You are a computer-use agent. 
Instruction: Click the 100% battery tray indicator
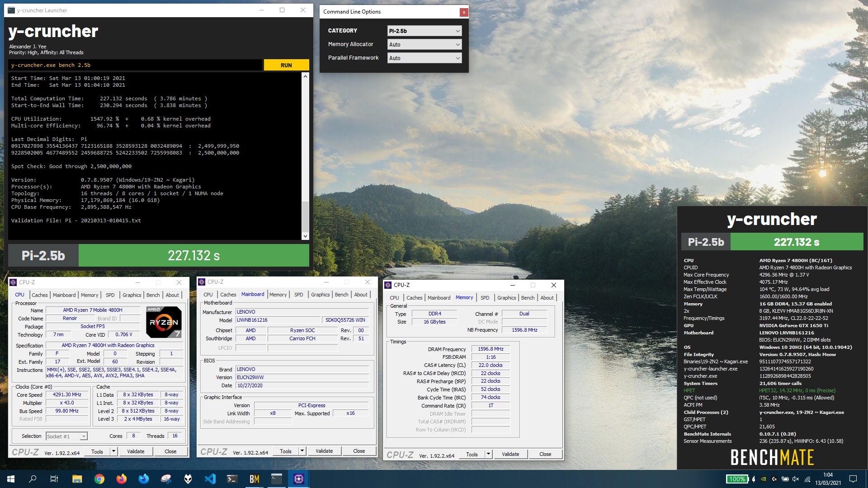pyautogui.click(x=737, y=479)
